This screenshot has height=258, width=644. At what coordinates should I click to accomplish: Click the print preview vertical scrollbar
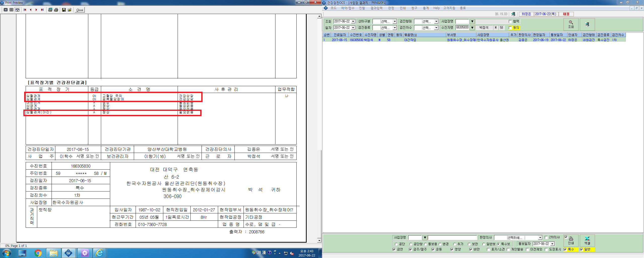pos(319,128)
